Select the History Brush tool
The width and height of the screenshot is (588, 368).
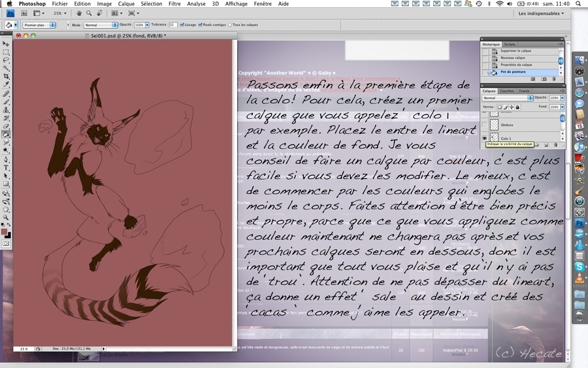point(6,118)
